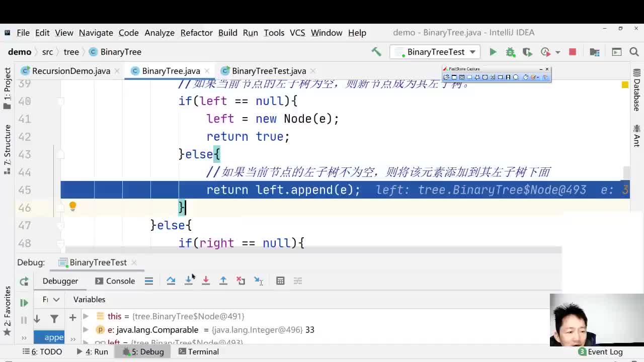Close BinaryTreeTest debug session tab
644x362 pixels.
coord(134,262)
